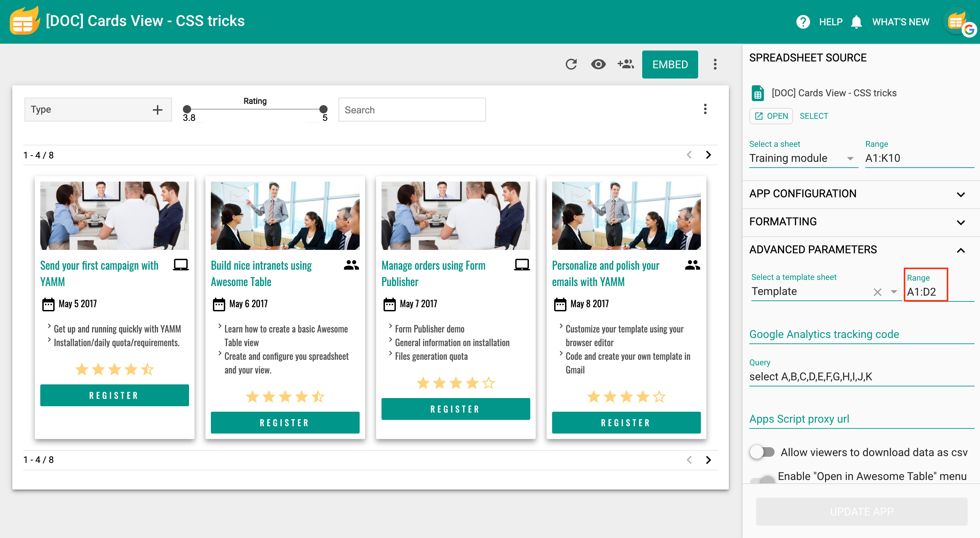Click the EMBED button

click(x=670, y=64)
